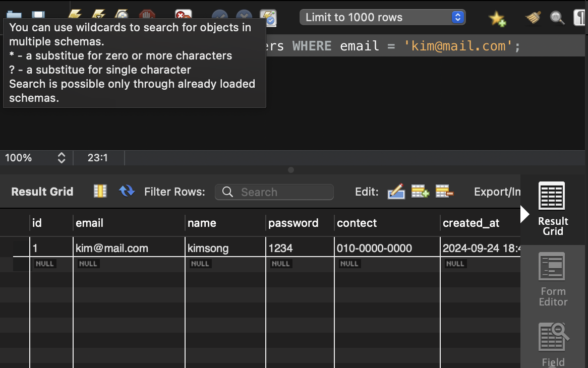Toggle wrap cell content icon beside Result Grid

100,191
